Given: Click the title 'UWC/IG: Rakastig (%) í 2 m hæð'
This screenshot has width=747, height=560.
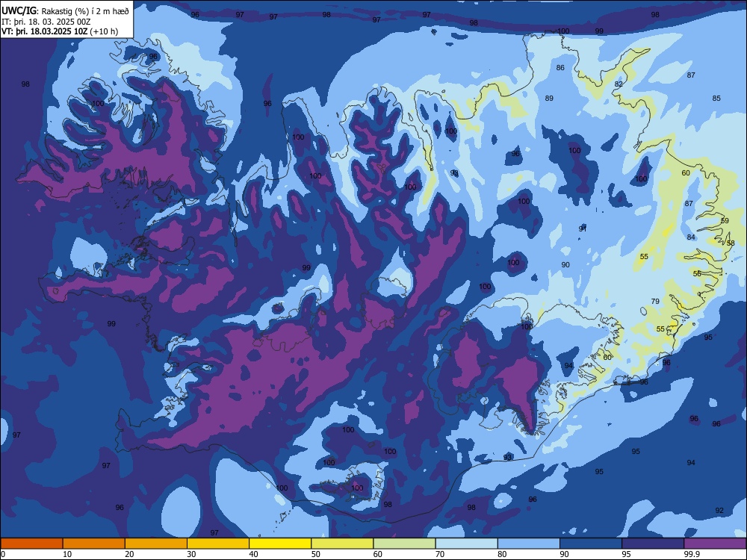Looking at the screenshot, I should [65, 11].
